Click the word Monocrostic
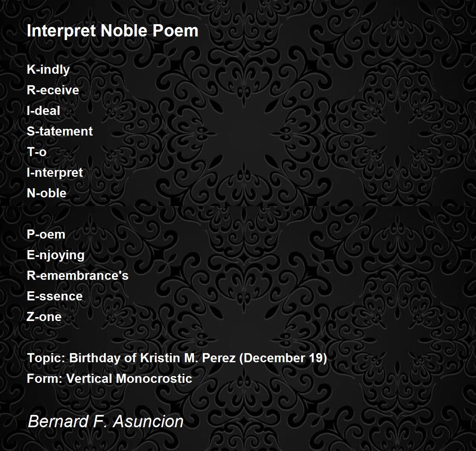This screenshot has height=451, width=476. pos(154,378)
